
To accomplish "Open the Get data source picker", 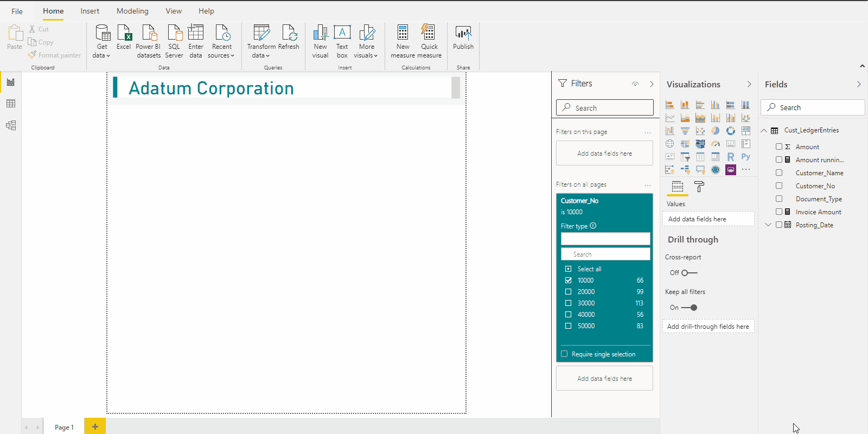I will click(x=101, y=42).
